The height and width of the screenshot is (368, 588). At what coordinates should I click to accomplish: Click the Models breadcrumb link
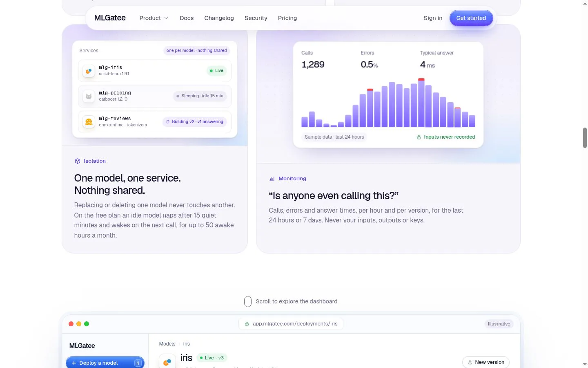(x=167, y=344)
